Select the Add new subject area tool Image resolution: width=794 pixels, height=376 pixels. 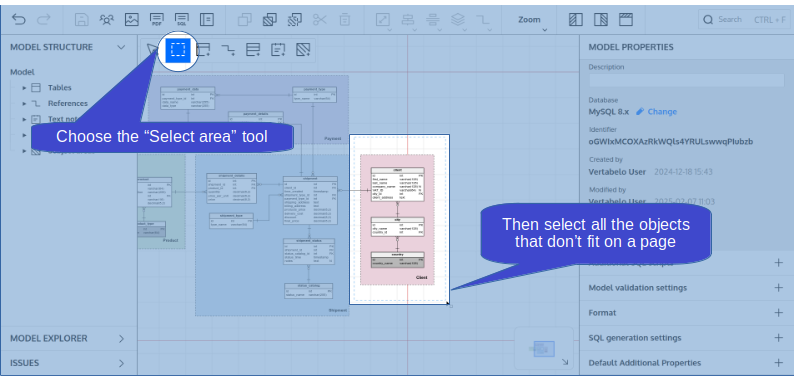(x=303, y=50)
